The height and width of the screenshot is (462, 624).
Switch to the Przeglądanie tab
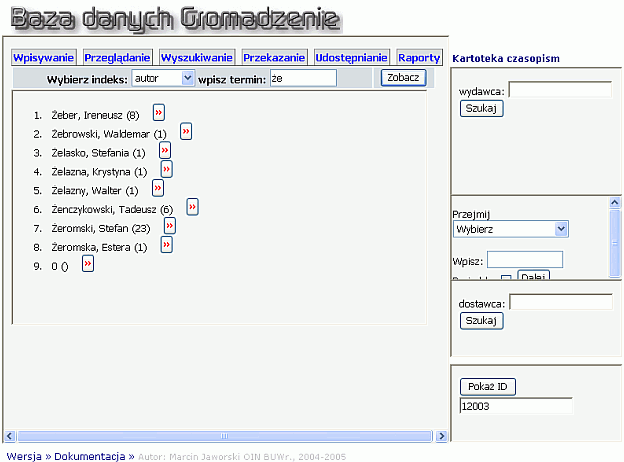pyautogui.click(x=117, y=58)
